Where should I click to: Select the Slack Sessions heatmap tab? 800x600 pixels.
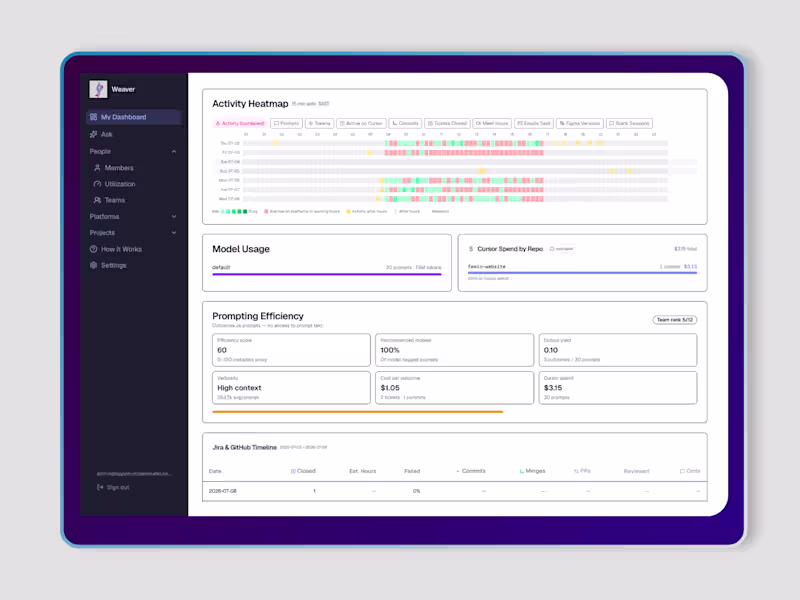(629, 123)
